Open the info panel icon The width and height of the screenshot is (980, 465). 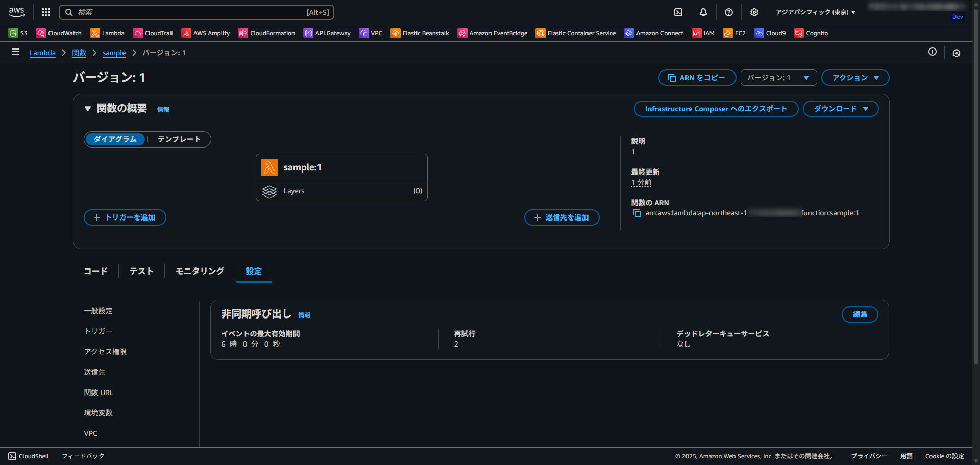pos(933,52)
